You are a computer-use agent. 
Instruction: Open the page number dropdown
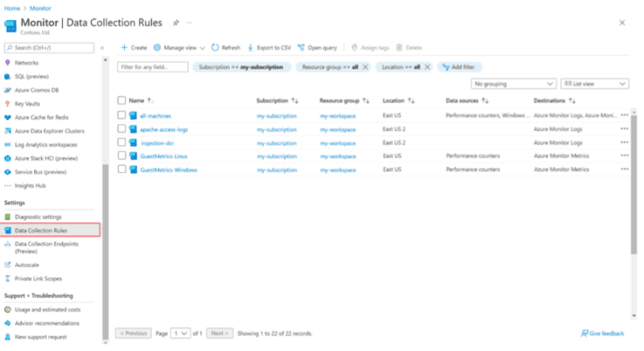click(180, 333)
